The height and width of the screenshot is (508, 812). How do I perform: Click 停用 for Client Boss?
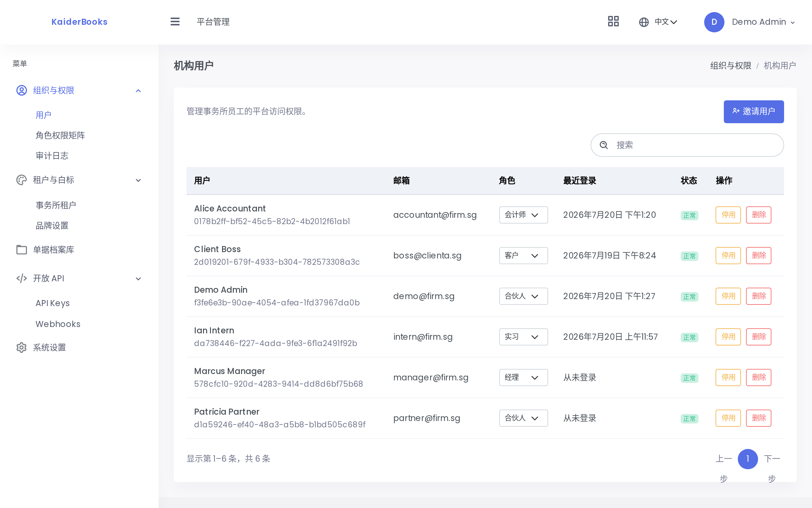pos(728,256)
